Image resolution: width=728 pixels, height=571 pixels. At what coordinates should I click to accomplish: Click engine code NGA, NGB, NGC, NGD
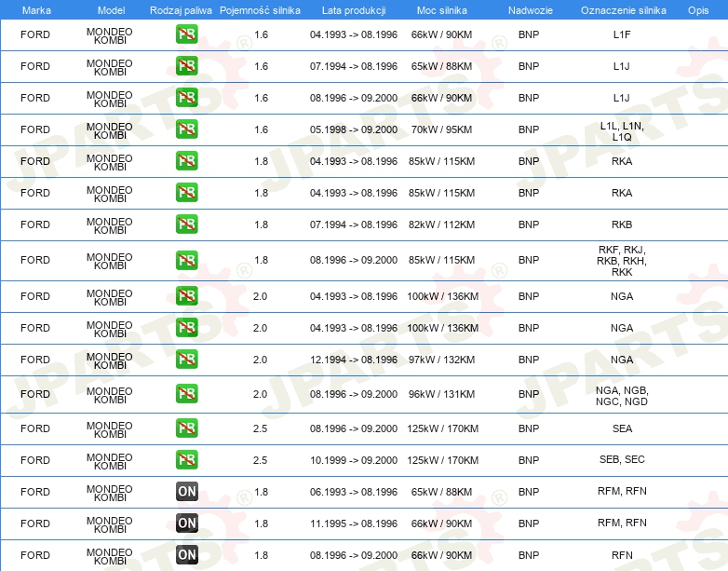[x=622, y=396]
